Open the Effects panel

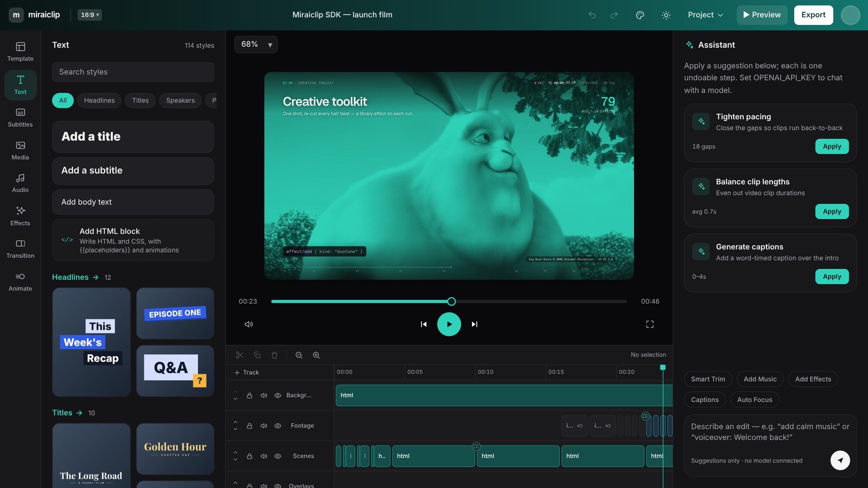point(20,216)
